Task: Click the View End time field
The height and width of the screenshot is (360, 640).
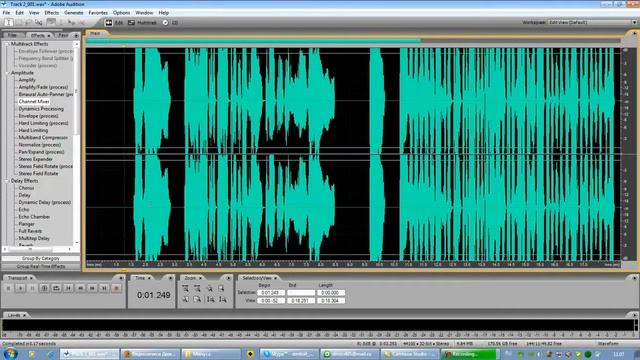Action: [x=301, y=300]
